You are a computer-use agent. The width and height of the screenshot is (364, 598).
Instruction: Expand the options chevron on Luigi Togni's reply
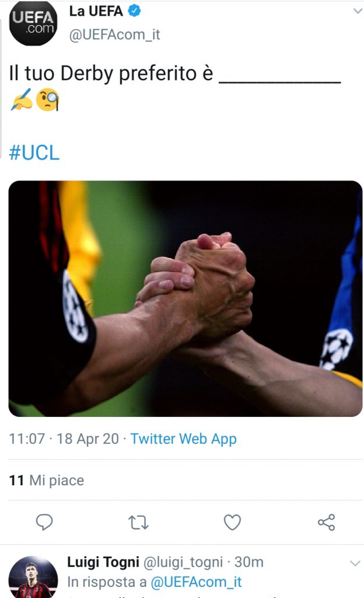(x=355, y=563)
